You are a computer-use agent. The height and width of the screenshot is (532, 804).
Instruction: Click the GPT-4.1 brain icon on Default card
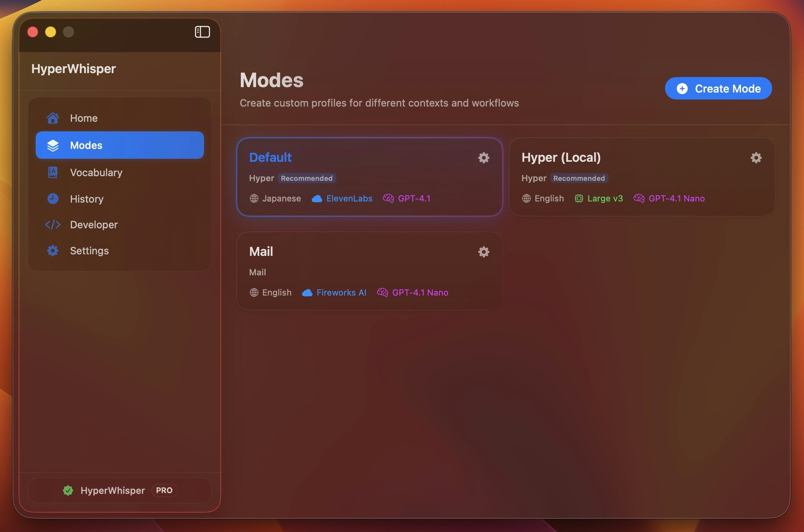(388, 198)
